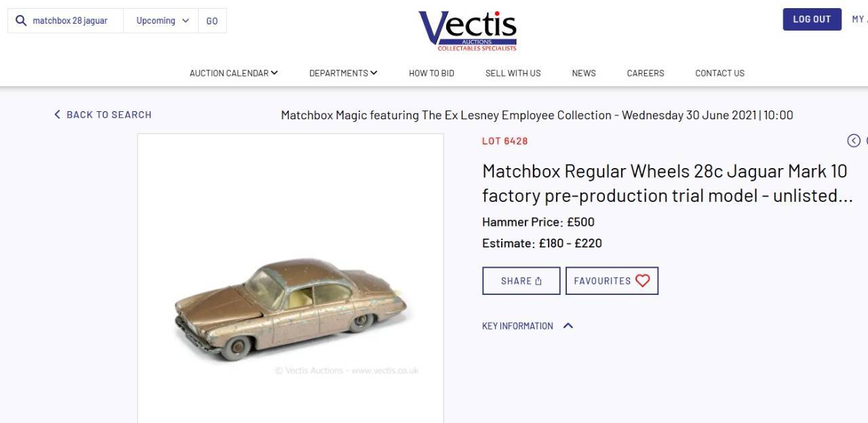Image resolution: width=868 pixels, height=423 pixels.
Task: Open the Matchbox Magic auction title link
Action: (x=537, y=115)
